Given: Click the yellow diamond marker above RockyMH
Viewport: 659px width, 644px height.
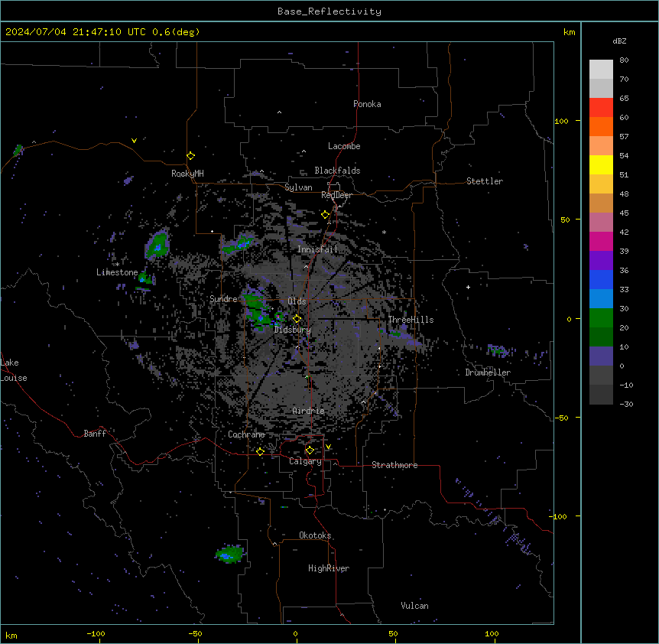Looking at the screenshot, I should click(x=190, y=156).
